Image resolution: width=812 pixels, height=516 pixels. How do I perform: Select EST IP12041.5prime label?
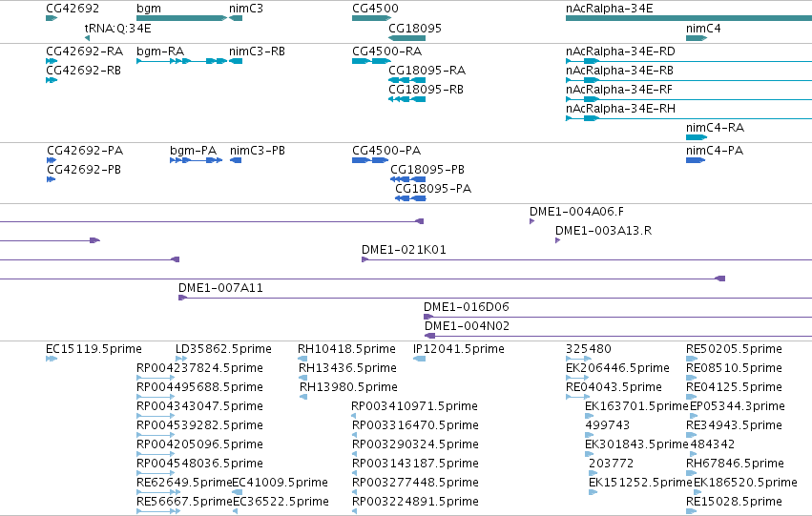(x=458, y=349)
